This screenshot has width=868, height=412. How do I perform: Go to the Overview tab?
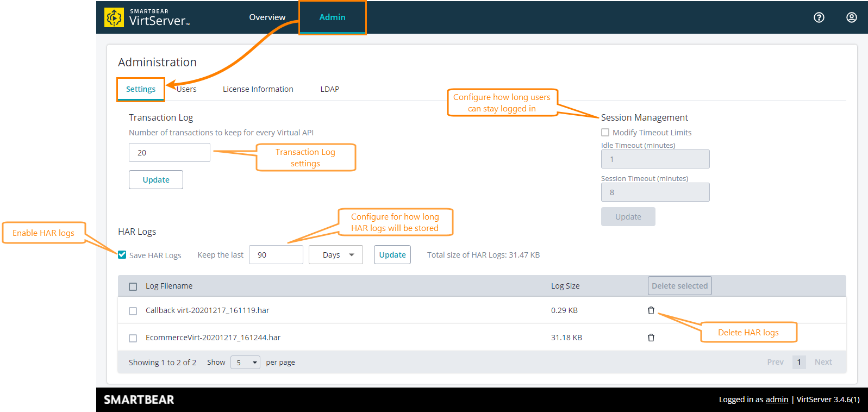point(267,17)
